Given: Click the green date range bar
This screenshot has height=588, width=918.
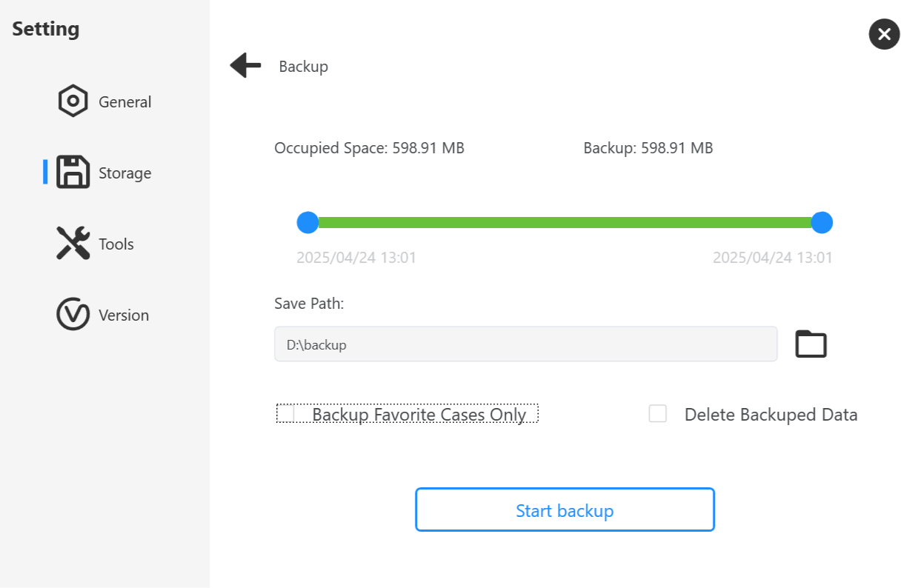Looking at the screenshot, I should (x=565, y=222).
